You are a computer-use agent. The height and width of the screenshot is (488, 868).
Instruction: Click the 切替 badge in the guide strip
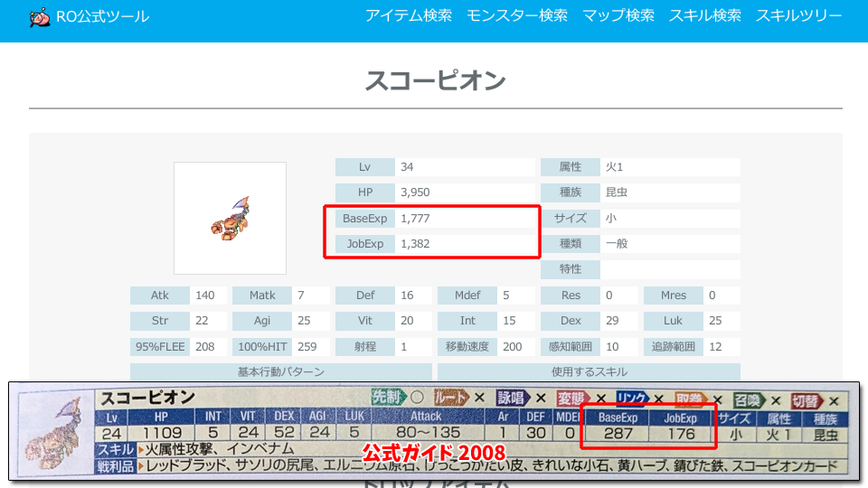click(x=808, y=398)
